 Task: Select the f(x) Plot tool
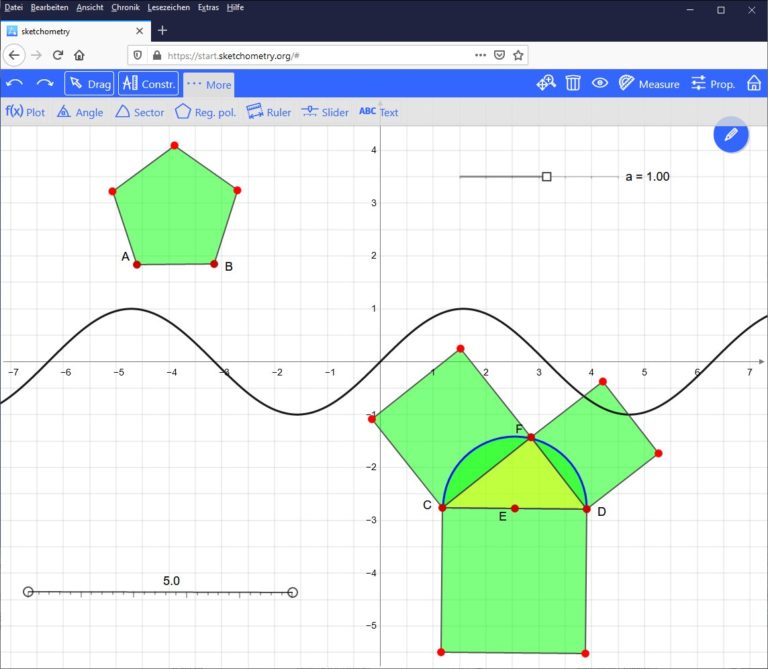point(26,112)
